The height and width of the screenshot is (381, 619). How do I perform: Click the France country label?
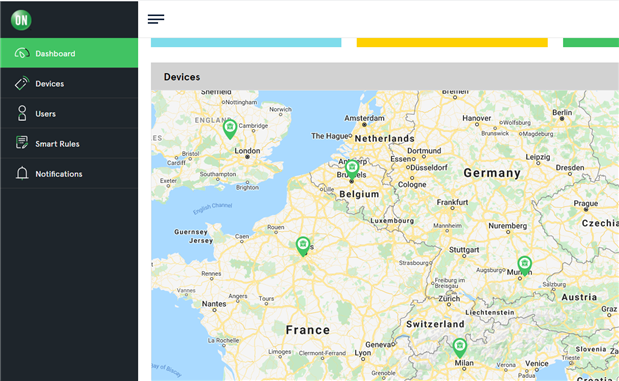pos(308,330)
